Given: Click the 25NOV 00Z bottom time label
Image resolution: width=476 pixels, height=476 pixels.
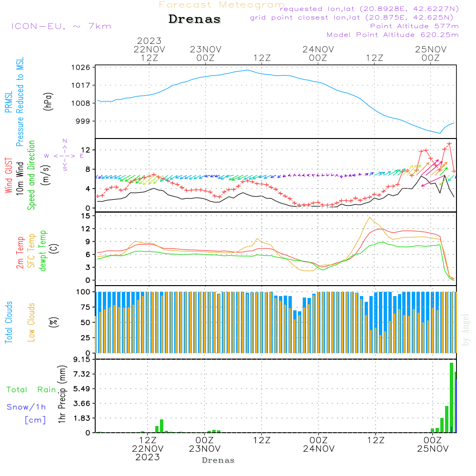Looking at the screenshot, I should [432, 444].
